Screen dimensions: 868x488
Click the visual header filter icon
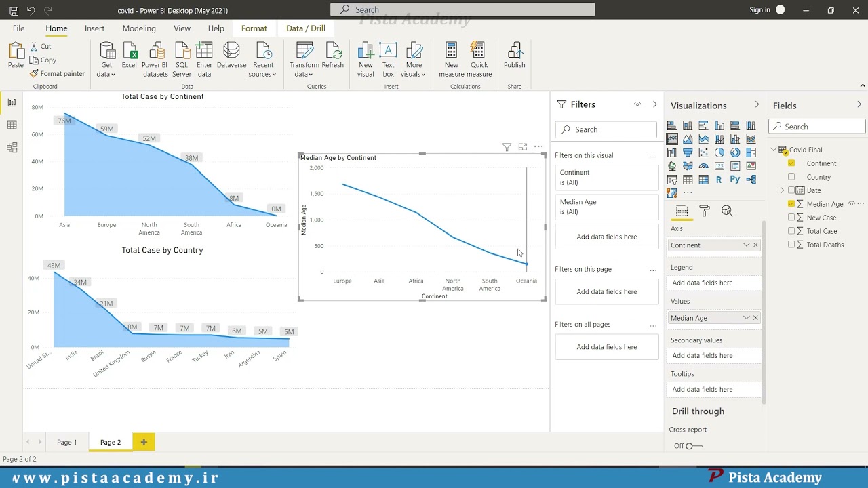pyautogui.click(x=507, y=146)
